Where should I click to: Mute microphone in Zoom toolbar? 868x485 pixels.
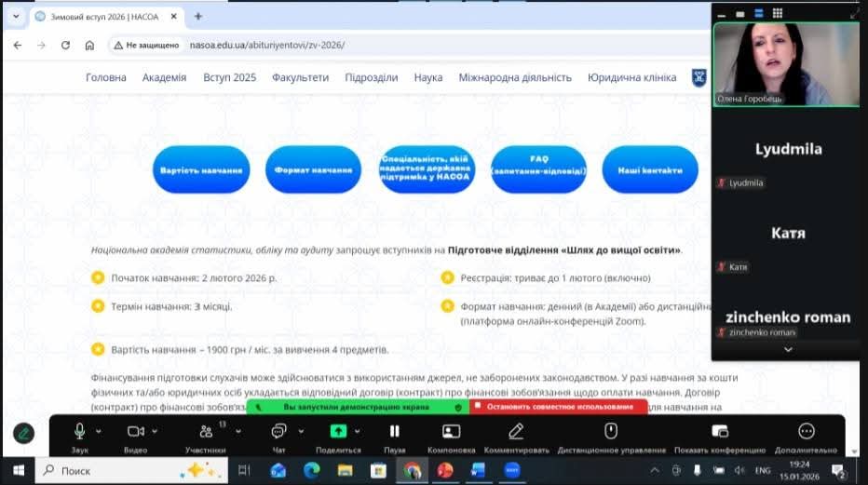(x=80, y=431)
